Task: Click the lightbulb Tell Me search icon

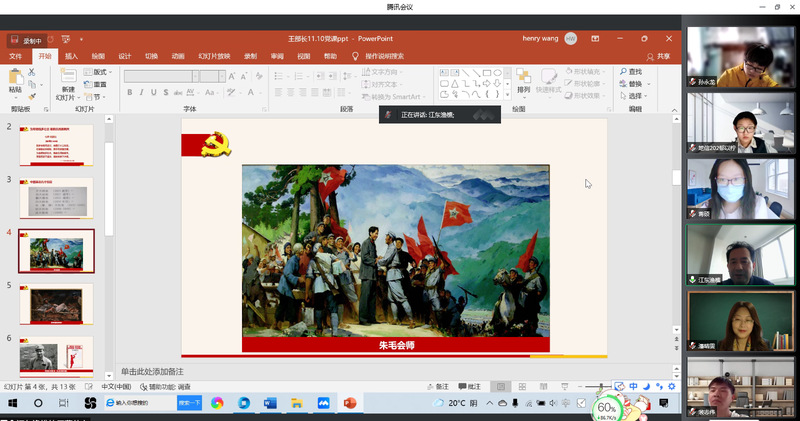Action: point(355,57)
